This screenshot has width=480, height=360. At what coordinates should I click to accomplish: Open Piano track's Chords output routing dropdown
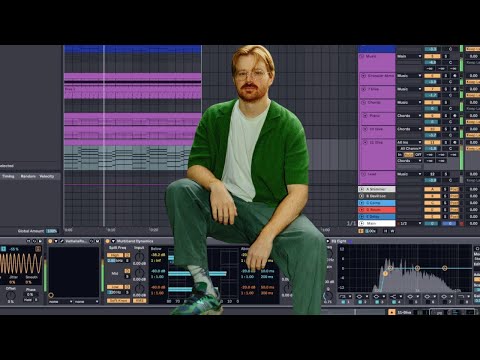point(409,116)
